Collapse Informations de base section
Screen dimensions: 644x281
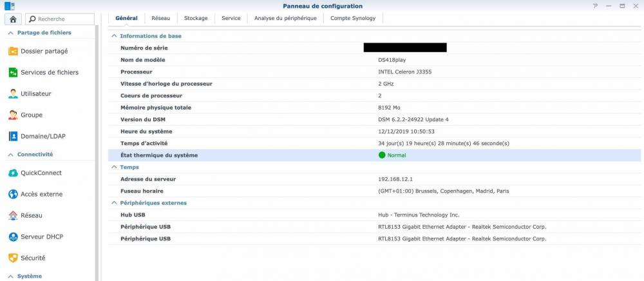pyautogui.click(x=114, y=36)
